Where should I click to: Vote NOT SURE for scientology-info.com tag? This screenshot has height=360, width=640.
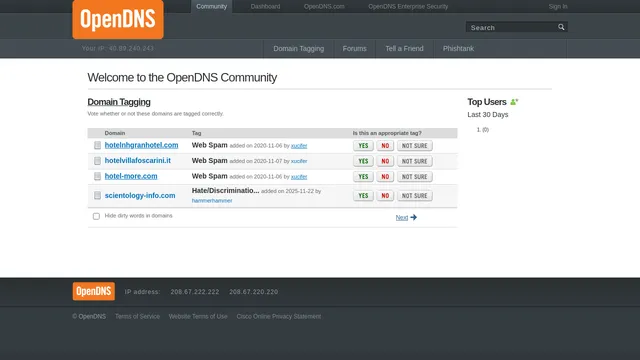tap(414, 196)
